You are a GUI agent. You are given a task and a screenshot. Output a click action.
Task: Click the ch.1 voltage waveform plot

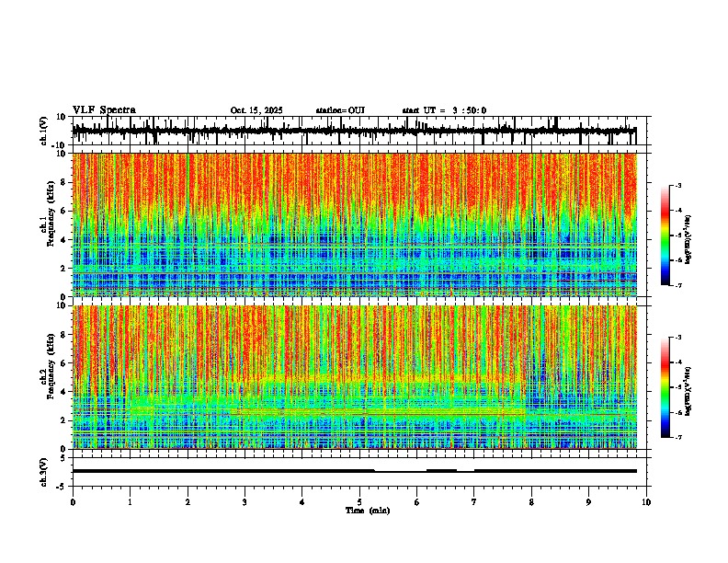361,131
